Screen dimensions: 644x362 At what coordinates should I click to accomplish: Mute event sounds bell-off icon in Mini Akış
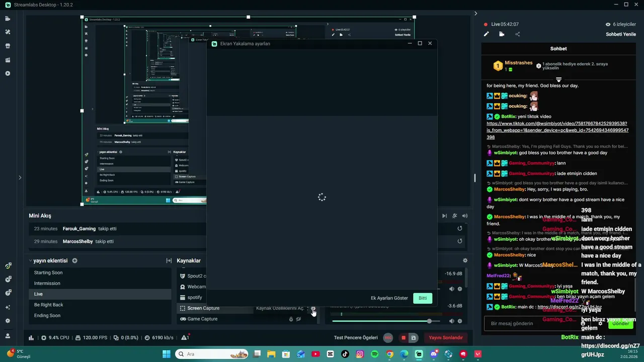[455, 216]
